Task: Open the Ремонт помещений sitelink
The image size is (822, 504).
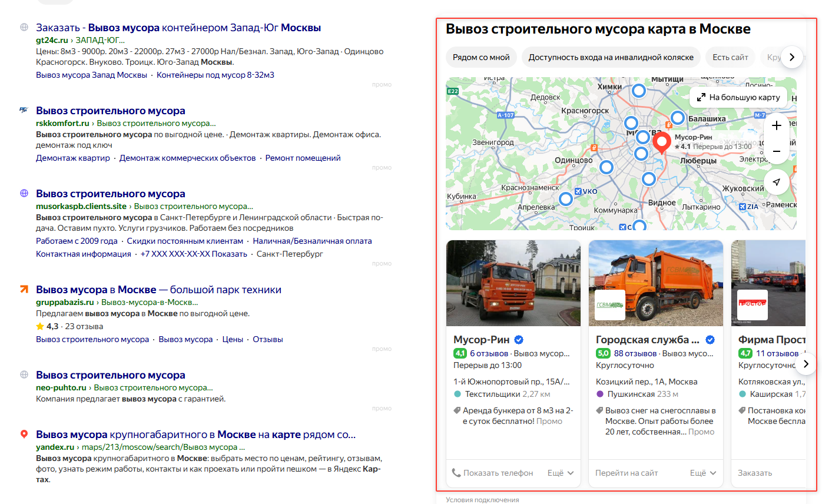Action: [303, 158]
